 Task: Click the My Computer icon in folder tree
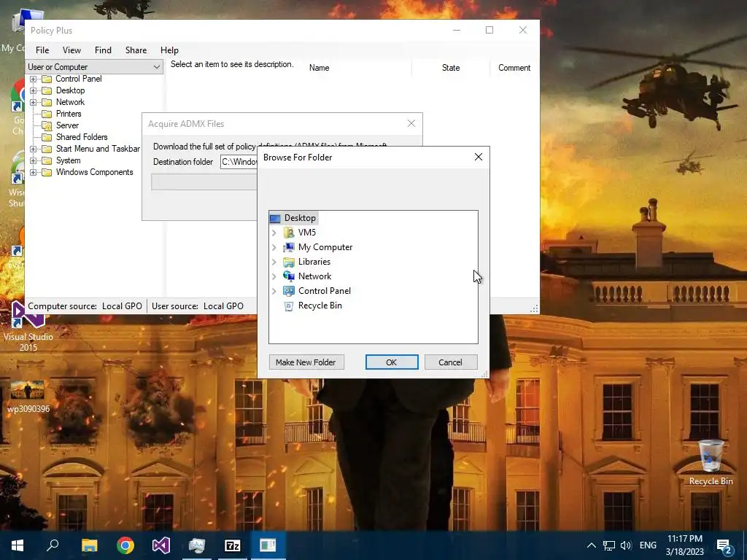coord(289,247)
